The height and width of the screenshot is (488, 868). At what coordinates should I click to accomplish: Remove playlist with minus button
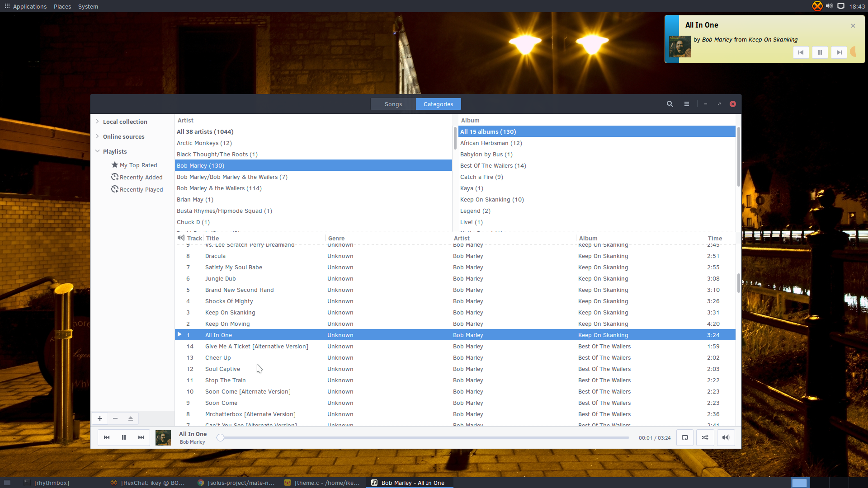(x=115, y=418)
